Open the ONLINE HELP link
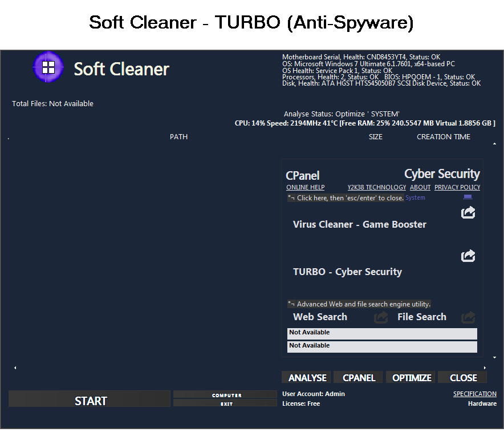 (306, 187)
